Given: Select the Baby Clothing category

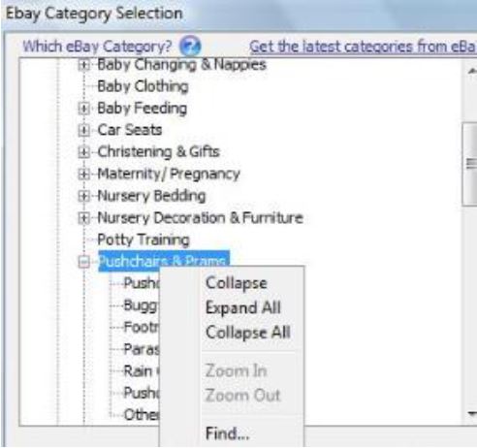Looking at the screenshot, I should click(x=143, y=86).
